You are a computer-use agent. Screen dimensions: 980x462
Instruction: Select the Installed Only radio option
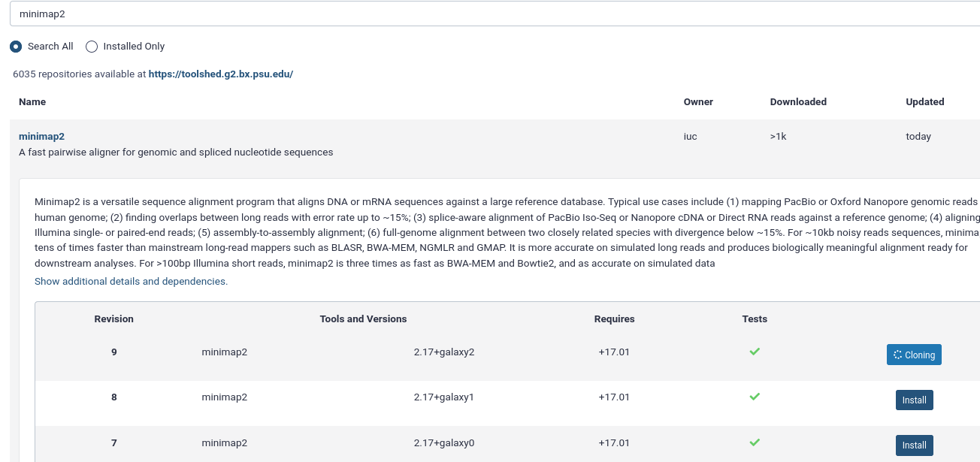[x=92, y=47]
